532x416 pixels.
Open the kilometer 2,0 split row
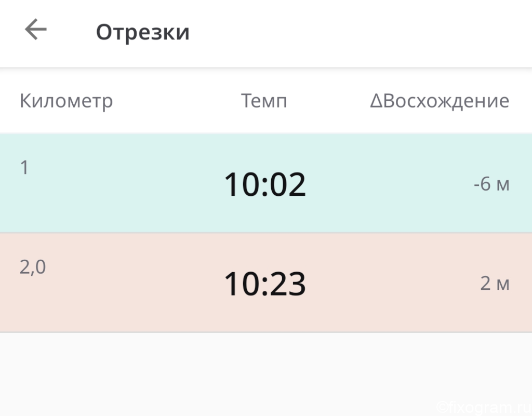(x=266, y=283)
